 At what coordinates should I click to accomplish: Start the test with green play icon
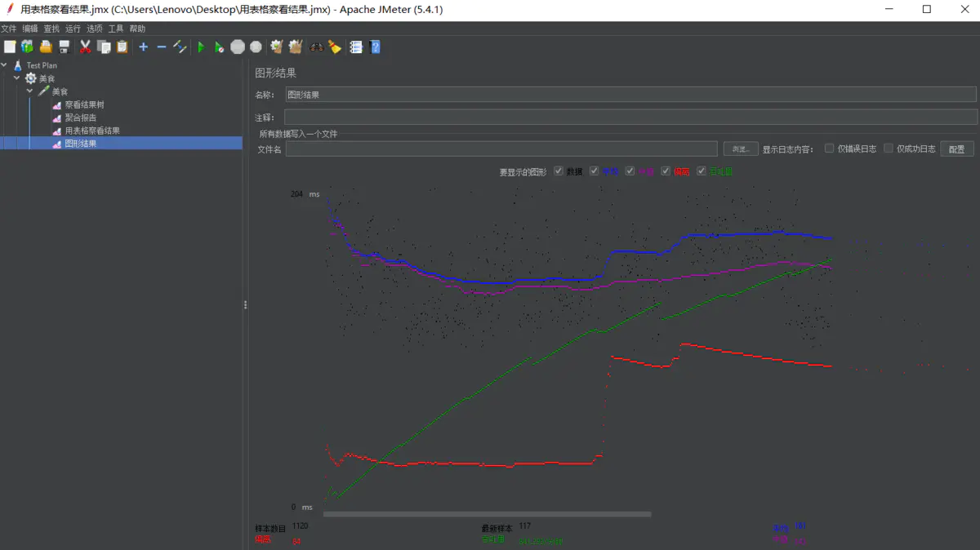(x=201, y=47)
